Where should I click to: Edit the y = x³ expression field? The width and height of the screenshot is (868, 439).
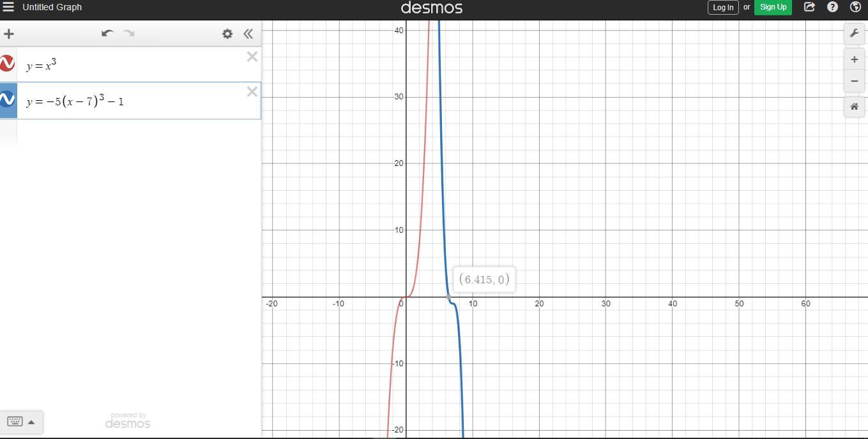click(x=131, y=64)
